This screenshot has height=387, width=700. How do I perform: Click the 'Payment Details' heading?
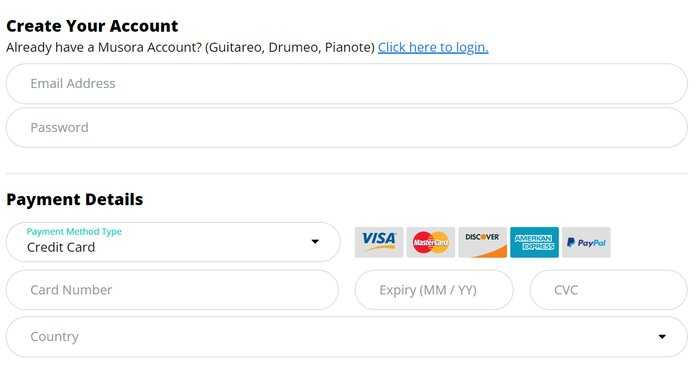coord(75,199)
